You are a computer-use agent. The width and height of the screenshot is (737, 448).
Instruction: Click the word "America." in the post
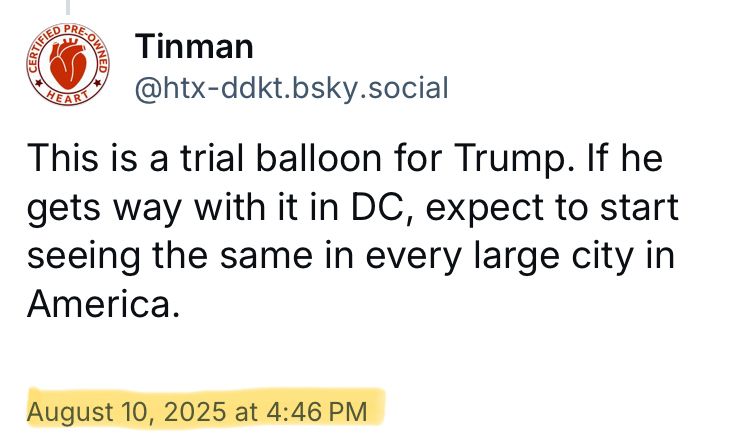click(104, 304)
